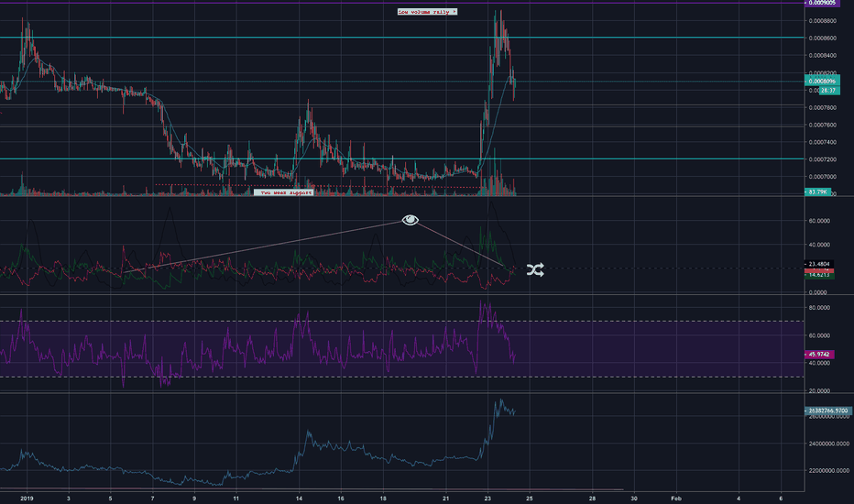Screen dimensions: 854x504
Task: Click the 83.79K volume label
Action: pyautogui.click(x=817, y=192)
